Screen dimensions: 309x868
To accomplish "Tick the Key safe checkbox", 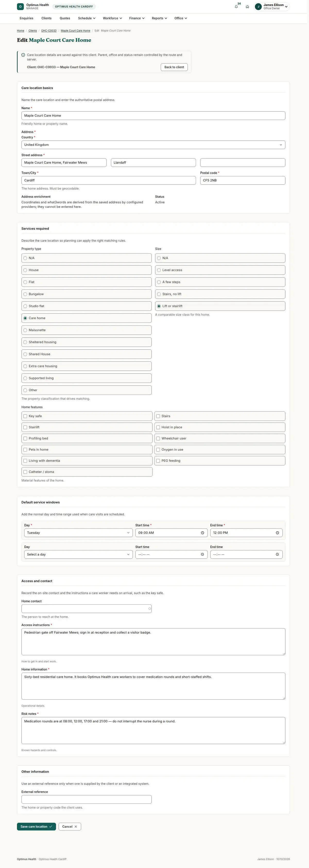I will [x=25, y=416].
